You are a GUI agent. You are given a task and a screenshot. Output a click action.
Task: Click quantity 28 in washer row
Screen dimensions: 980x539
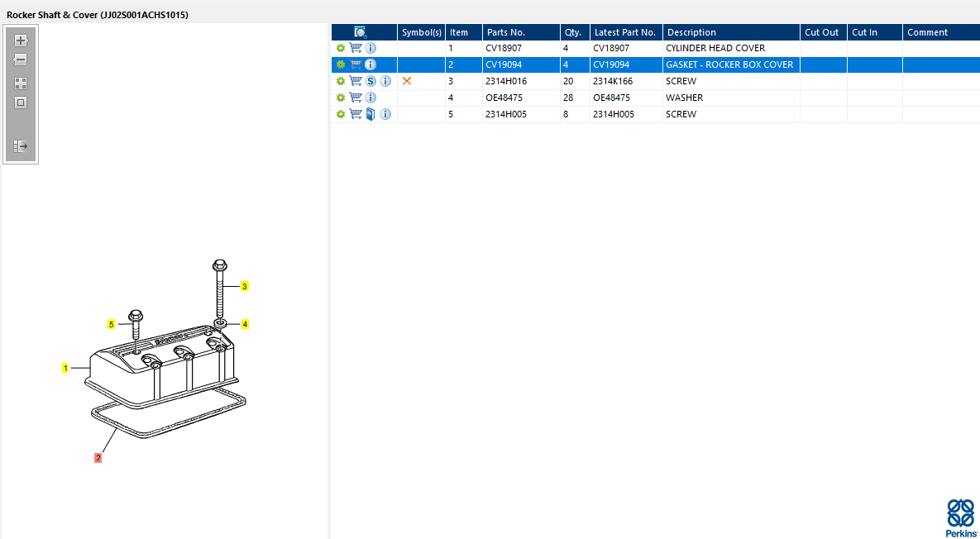(x=568, y=98)
